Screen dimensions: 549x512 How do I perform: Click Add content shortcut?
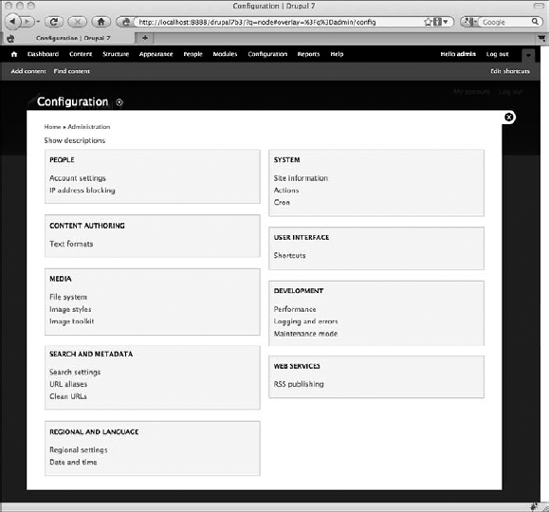click(28, 71)
